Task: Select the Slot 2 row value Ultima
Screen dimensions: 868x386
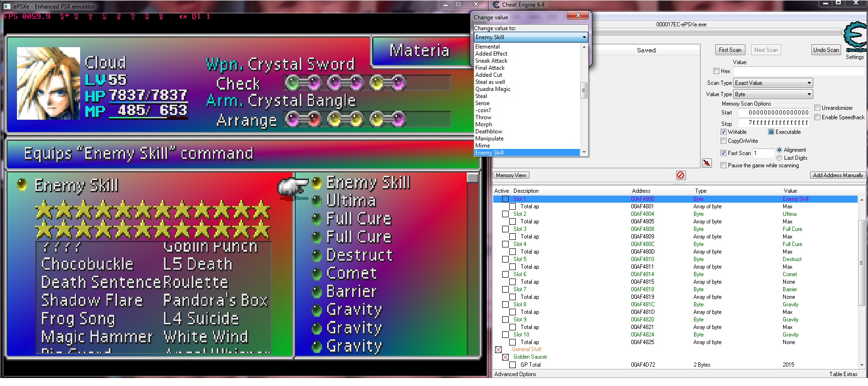Action: pos(790,214)
